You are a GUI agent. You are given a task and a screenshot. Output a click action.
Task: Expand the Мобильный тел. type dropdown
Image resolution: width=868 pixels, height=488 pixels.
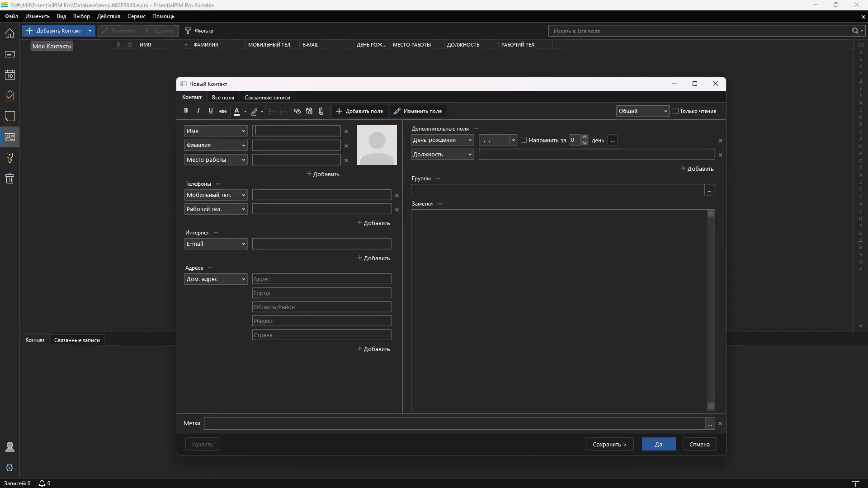coord(243,195)
